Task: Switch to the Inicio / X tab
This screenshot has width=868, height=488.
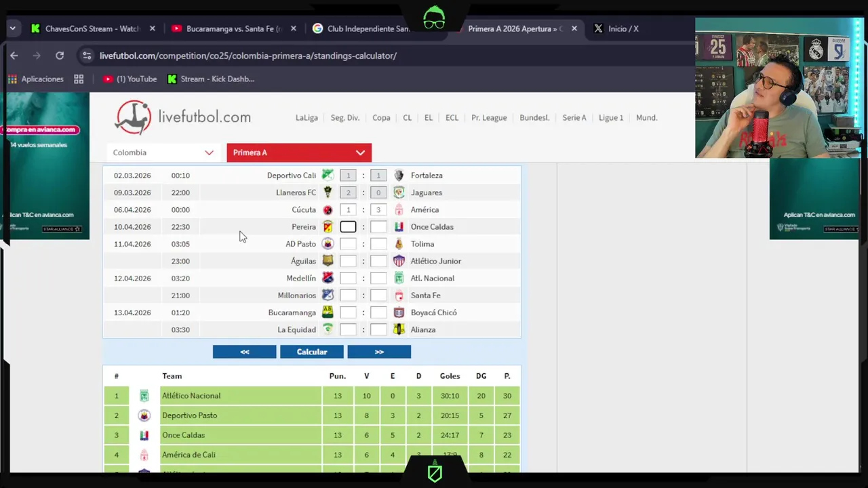Action: (x=624, y=28)
